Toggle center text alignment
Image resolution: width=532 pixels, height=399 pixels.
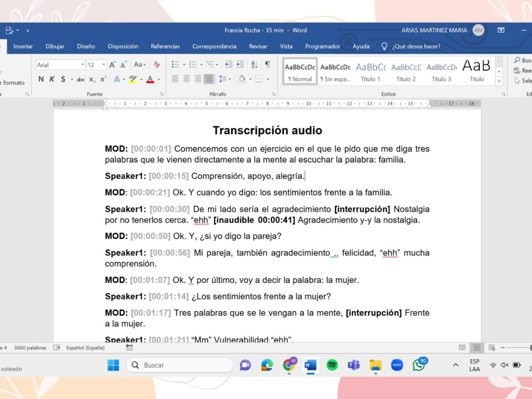pos(187,79)
